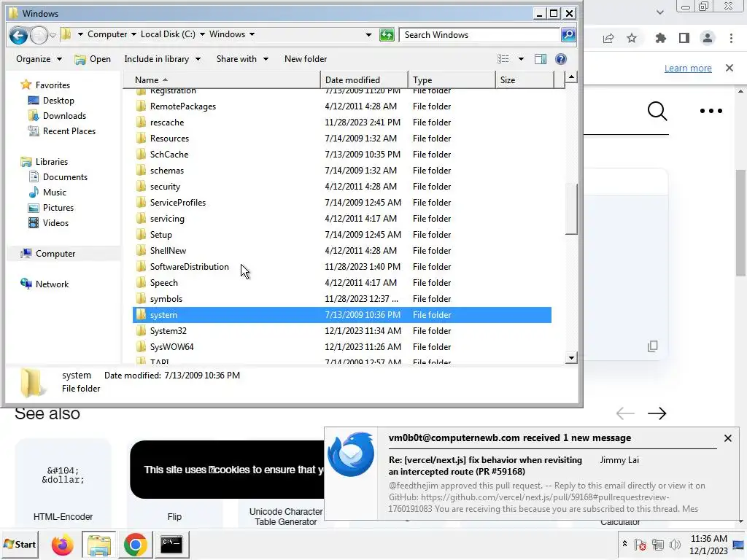This screenshot has height=560, width=747.
Task: Click in the Search Windows field
Action: (479, 35)
